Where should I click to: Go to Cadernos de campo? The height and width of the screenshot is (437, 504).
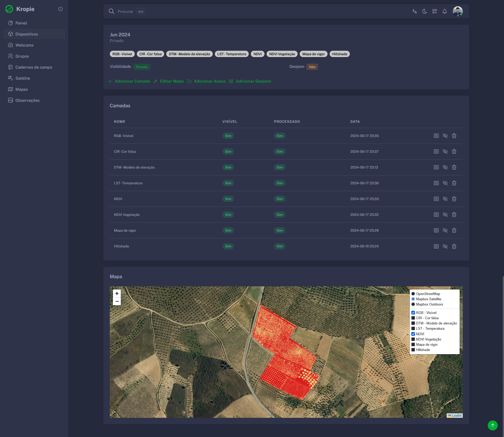click(34, 67)
